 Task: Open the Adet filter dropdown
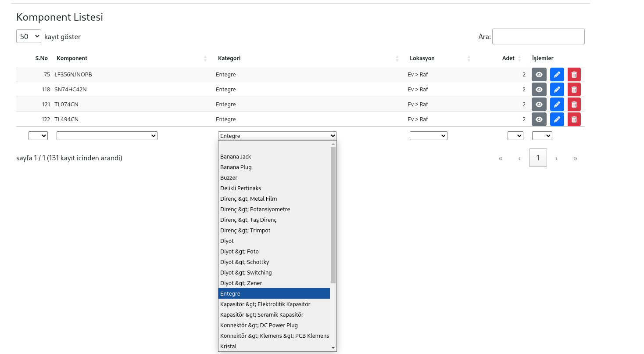(x=515, y=136)
